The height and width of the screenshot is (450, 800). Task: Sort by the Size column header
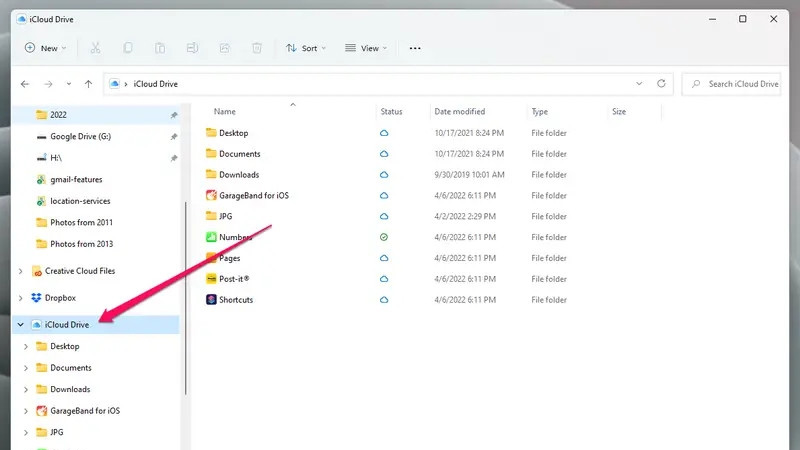pos(619,111)
